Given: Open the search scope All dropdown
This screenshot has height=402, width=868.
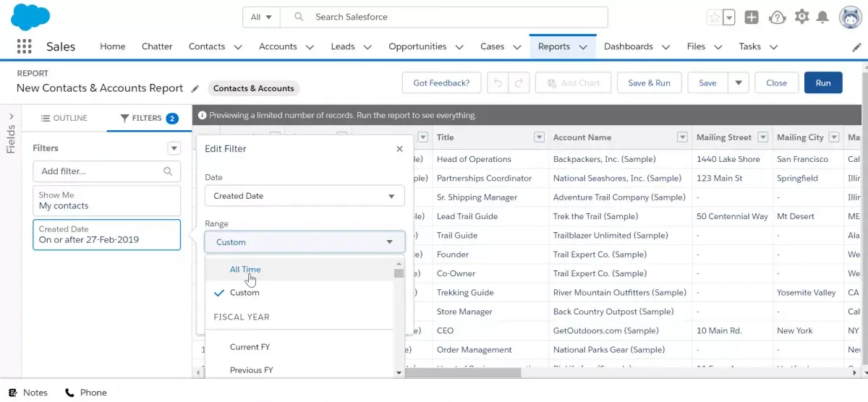Looking at the screenshot, I should pyautogui.click(x=261, y=17).
